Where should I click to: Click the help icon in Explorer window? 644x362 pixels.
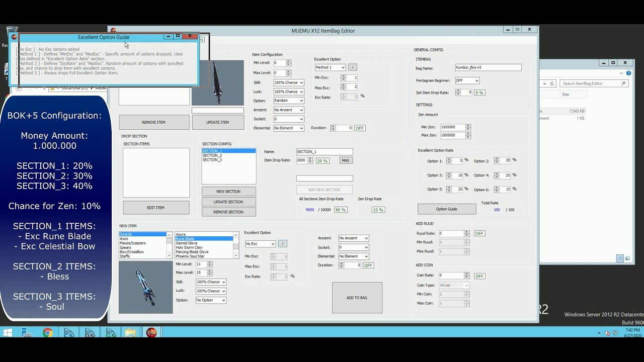(x=629, y=73)
